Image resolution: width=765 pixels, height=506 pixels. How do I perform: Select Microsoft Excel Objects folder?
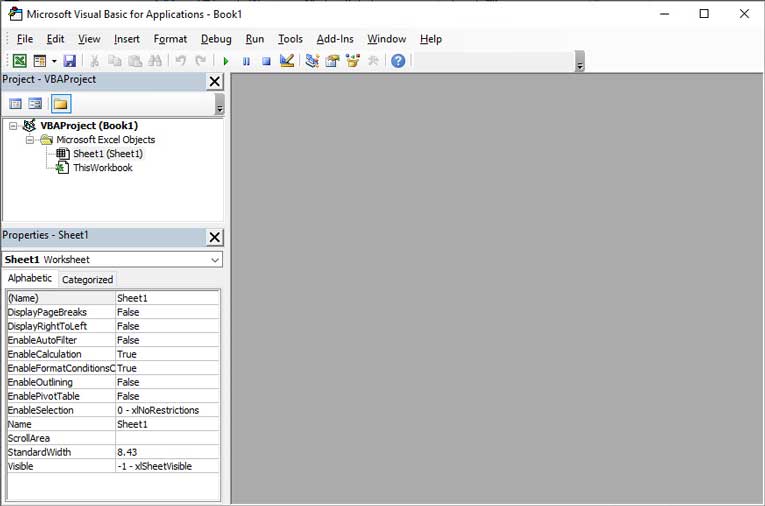105,140
